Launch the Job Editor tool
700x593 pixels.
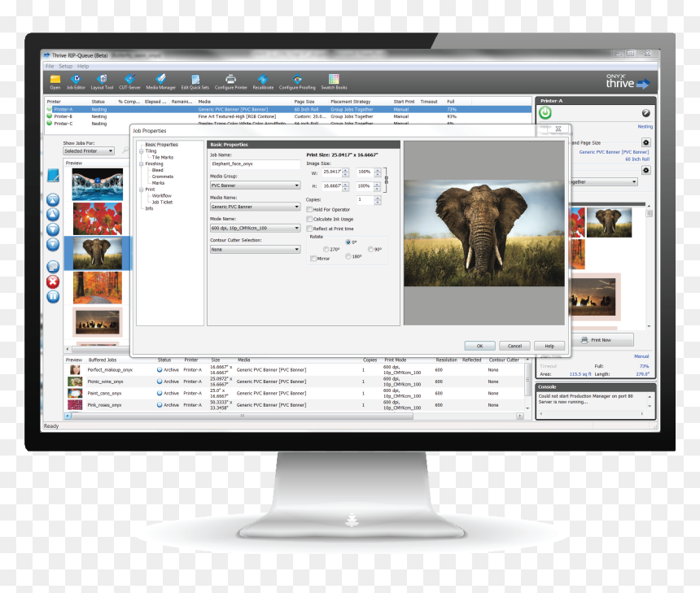coord(76,80)
